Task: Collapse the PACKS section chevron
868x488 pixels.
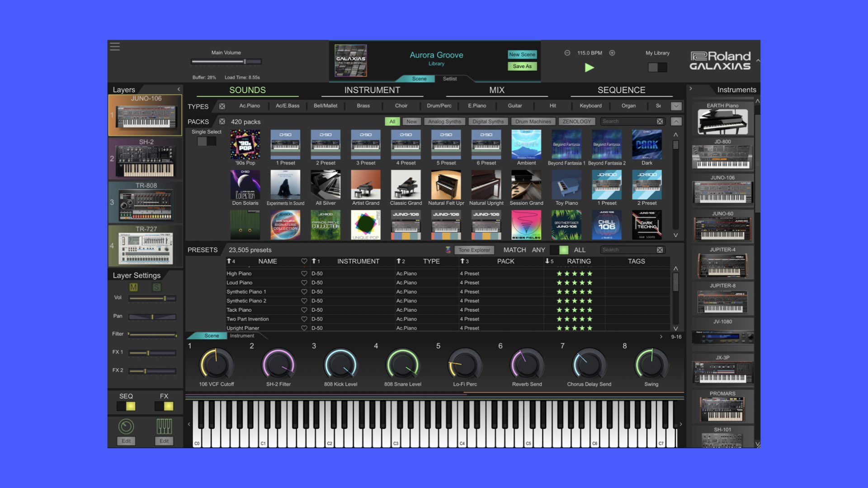Action: [676, 122]
